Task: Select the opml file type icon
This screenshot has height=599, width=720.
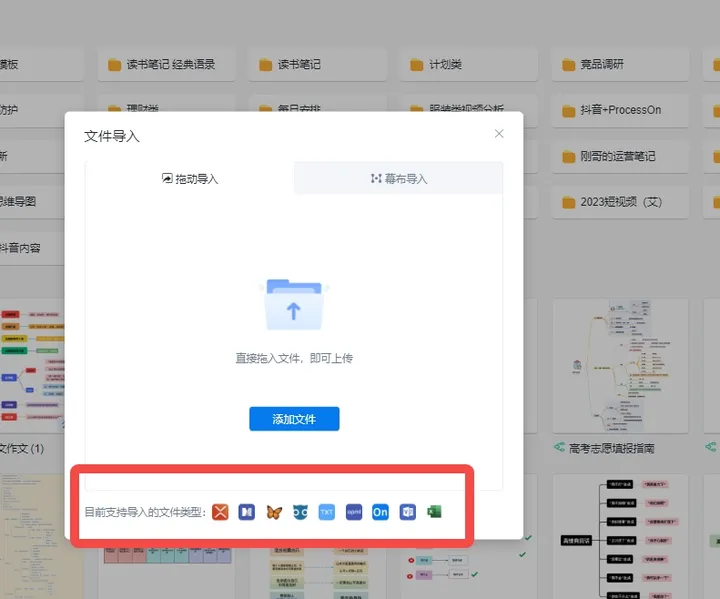Action: (x=354, y=512)
